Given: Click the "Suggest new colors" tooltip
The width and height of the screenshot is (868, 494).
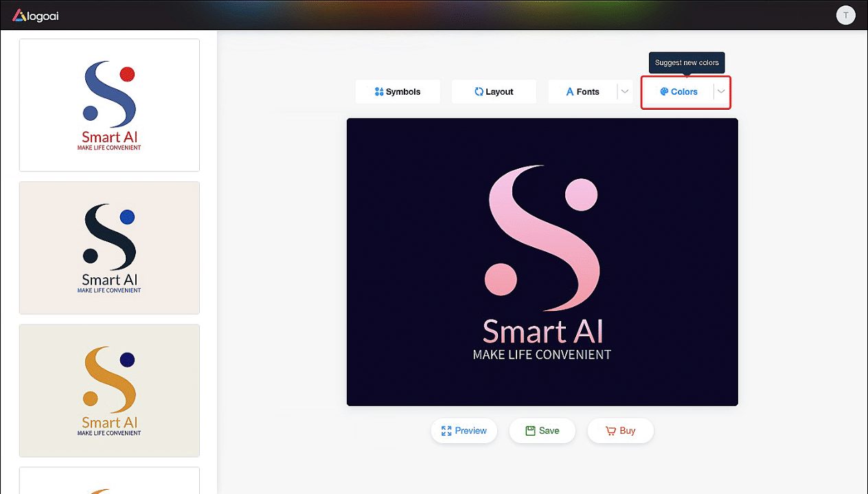Looking at the screenshot, I should (x=687, y=62).
